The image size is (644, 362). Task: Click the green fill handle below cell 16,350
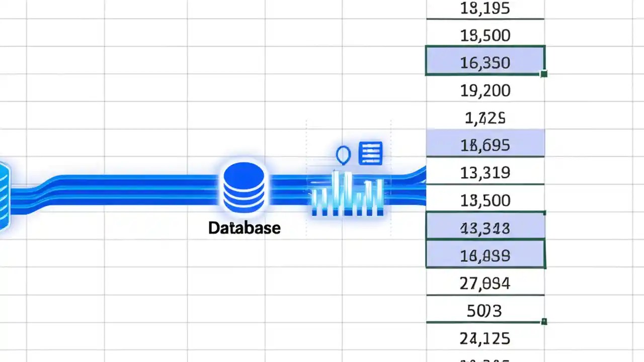click(544, 74)
